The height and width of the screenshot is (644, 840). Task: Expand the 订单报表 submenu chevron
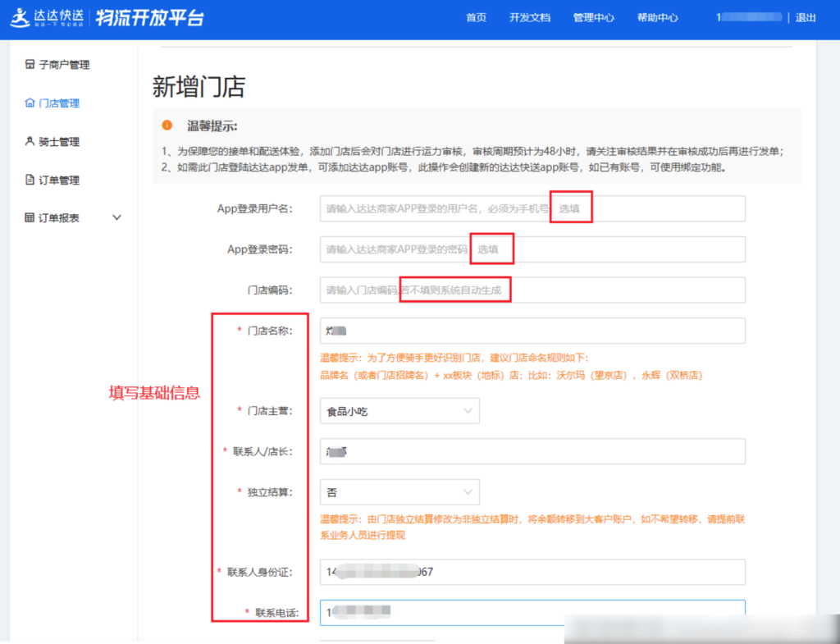(116, 218)
